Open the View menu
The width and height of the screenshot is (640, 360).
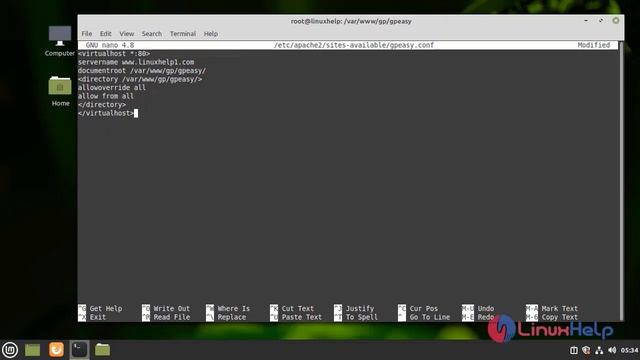click(x=127, y=34)
